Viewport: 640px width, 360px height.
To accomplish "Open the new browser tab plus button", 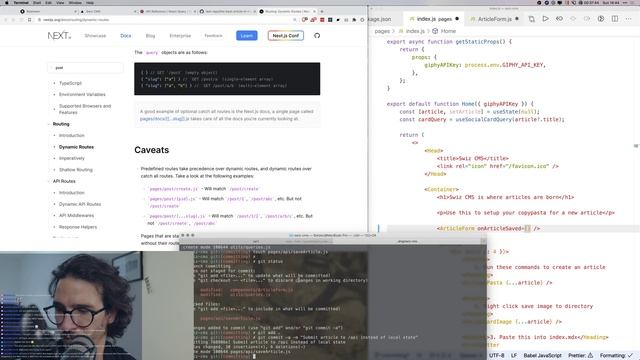I will (322, 11).
